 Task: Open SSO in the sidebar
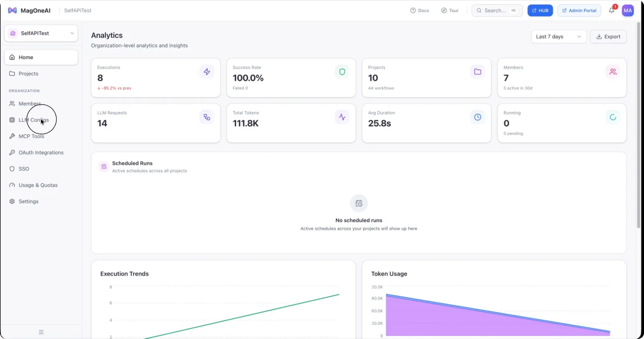(x=41, y=169)
